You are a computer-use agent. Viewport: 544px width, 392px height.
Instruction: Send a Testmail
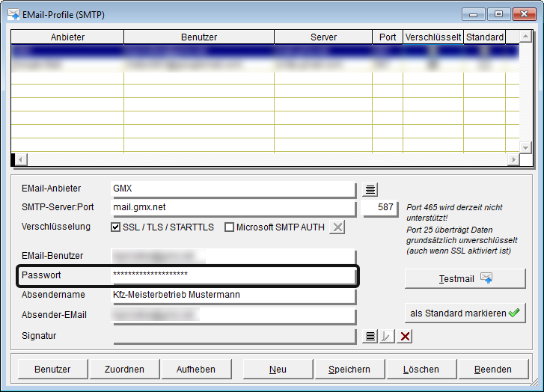click(x=465, y=278)
